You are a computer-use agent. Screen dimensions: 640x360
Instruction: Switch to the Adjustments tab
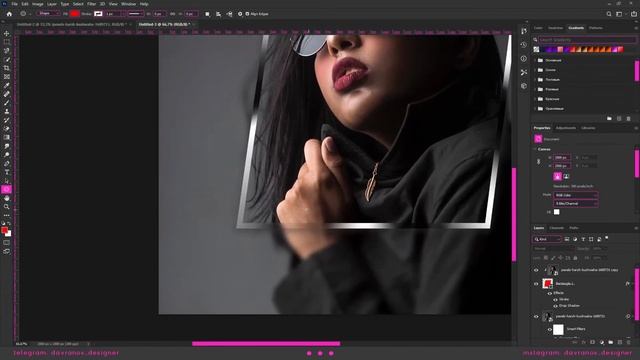click(x=566, y=128)
